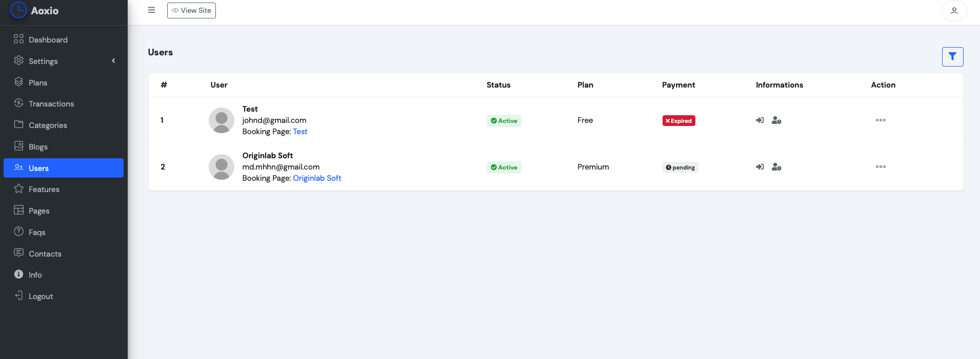Toggle the hamburger sidebar menu icon

pyautogui.click(x=151, y=10)
